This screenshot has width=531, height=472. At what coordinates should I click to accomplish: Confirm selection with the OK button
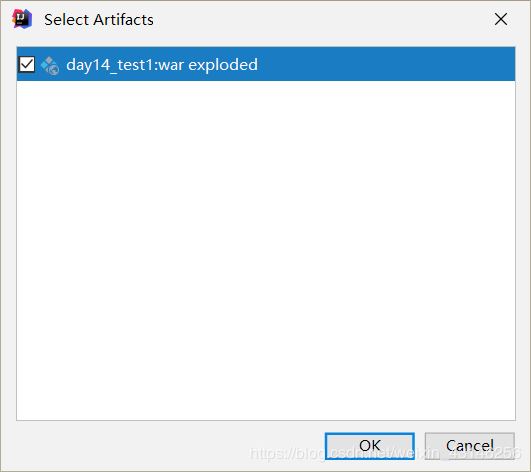pos(369,446)
